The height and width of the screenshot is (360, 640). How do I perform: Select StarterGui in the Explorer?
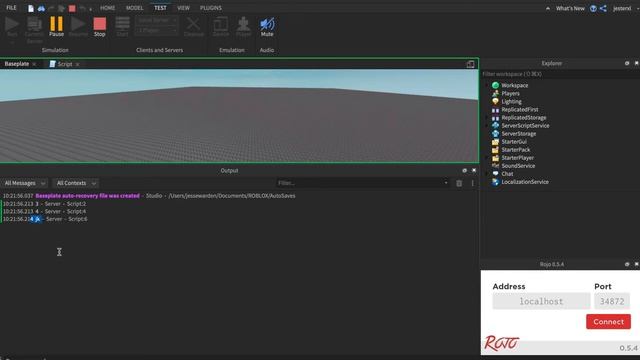tap(514, 142)
